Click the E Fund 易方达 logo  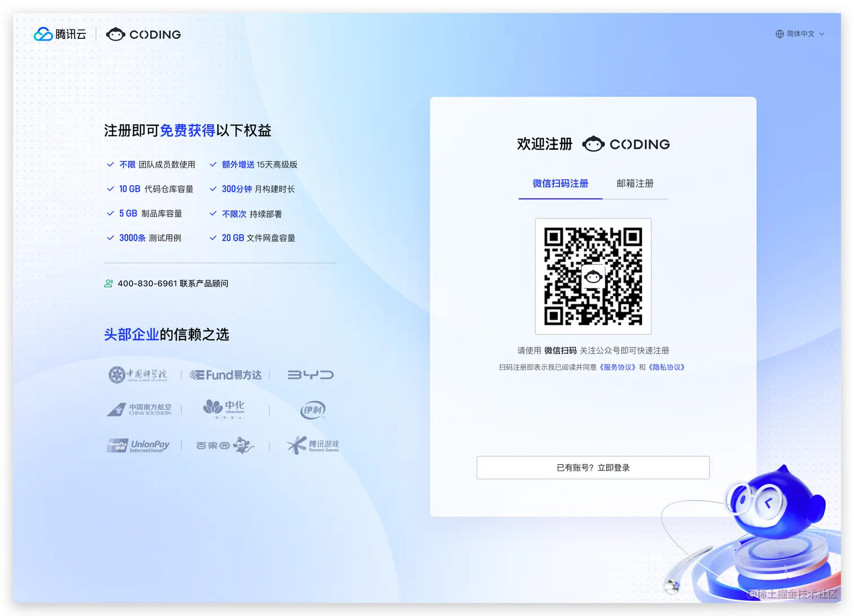pyautogui.click(x=225, y=375)
